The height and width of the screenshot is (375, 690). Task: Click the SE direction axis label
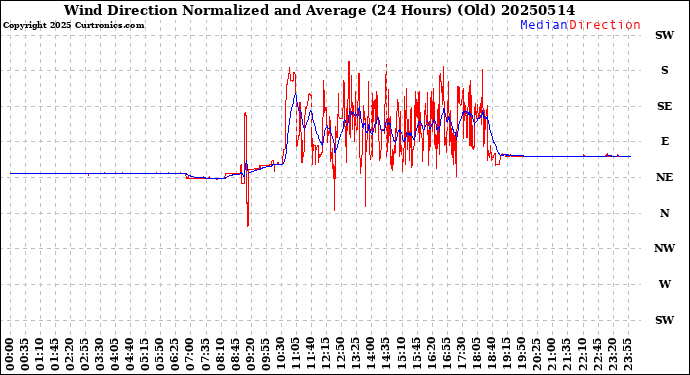coord(664,106)
